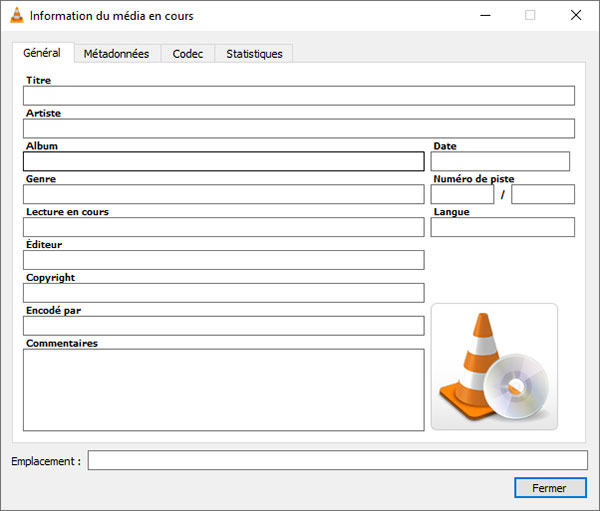Click the Date field
Viewport: 600px width, 511px height.
click(x=500, y=162)
